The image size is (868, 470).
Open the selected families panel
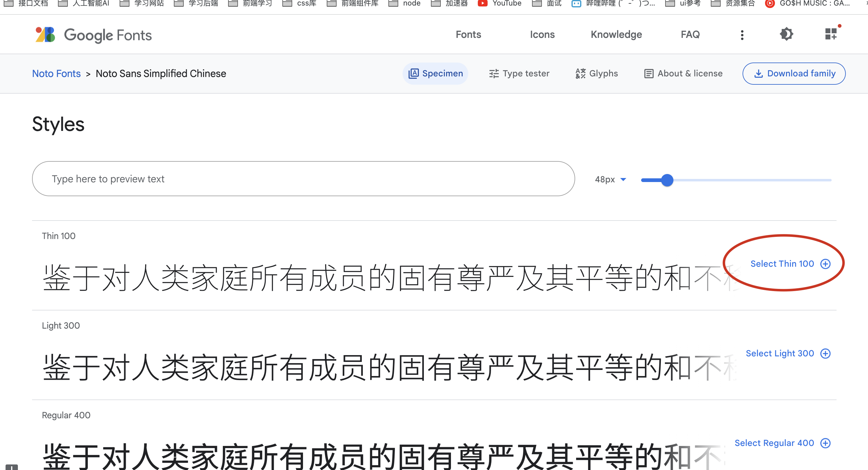[830, 34]
